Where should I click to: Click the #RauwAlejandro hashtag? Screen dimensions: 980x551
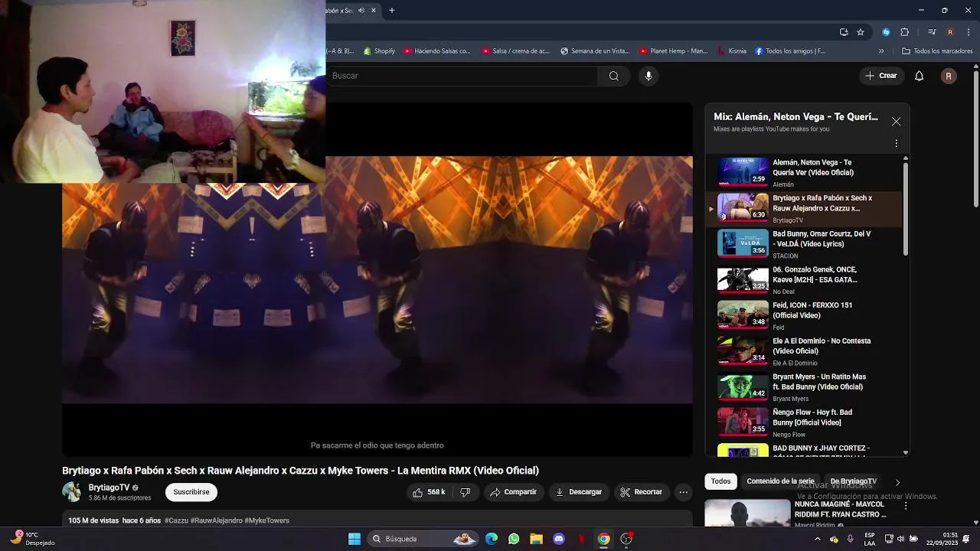tap(217, 520)
